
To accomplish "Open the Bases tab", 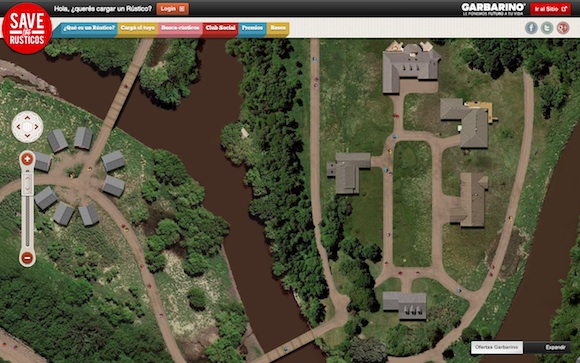I will click(x=278, y=28).
